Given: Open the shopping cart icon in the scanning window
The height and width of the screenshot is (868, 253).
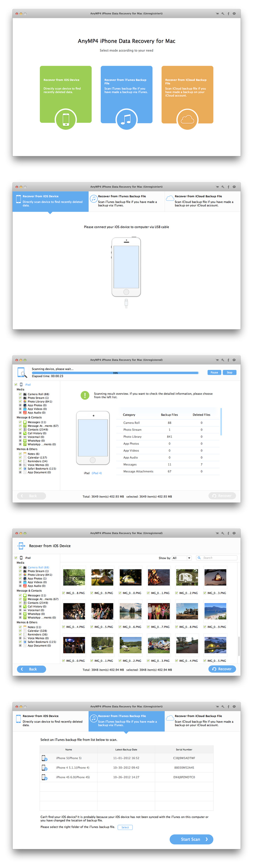Looking at the screenshot, I should [x=217, y=360].
